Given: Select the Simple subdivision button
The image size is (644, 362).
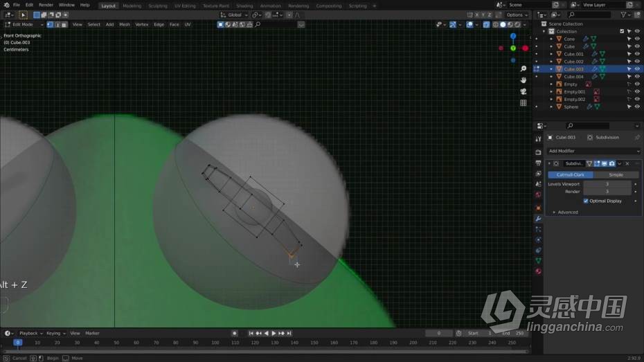Looking at the screenshot, I should (616, 175).
